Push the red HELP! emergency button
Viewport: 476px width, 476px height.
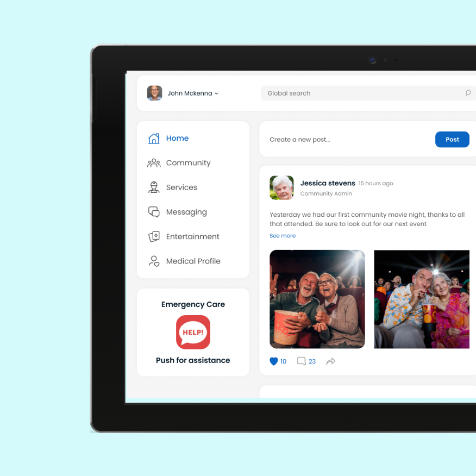click(x=193, y=332)
